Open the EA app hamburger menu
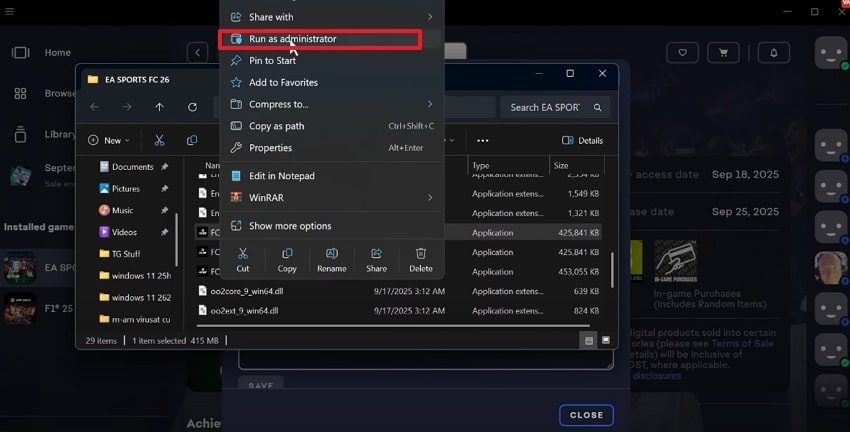This screenshot has height=432, width=850. (10, 11)
